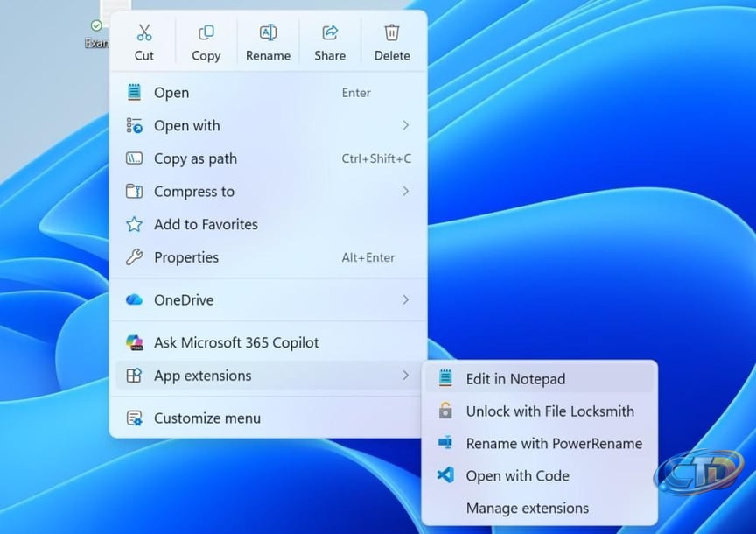Click the Properties wrench icon
Viewport: 756px width, 534px height.
click(x=134, y=257)
